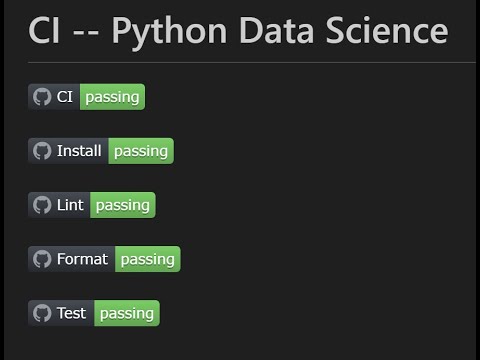Click the 'CI -- Python Data Science' heading

[x=238, y=32]
